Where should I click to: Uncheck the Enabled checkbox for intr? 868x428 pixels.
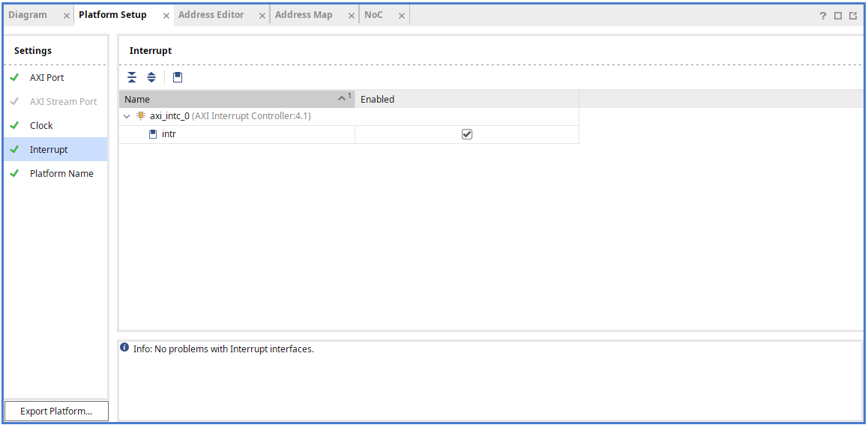[x=467, y=134]
